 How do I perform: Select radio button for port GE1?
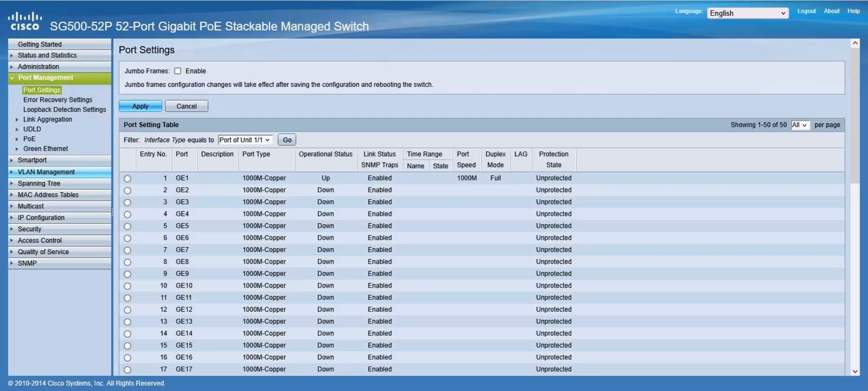127,179
